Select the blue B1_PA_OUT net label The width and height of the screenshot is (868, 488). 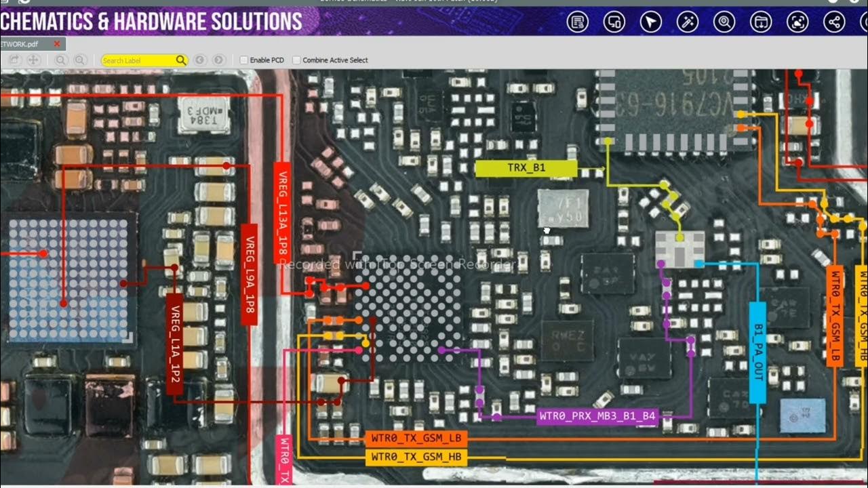click(757, 351)
